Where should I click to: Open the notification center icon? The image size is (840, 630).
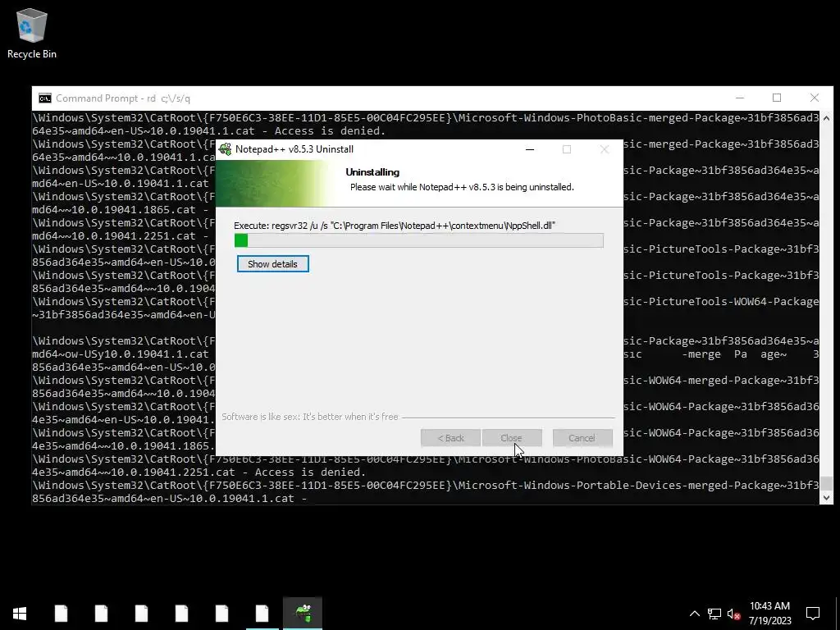[x=813, y=614]
